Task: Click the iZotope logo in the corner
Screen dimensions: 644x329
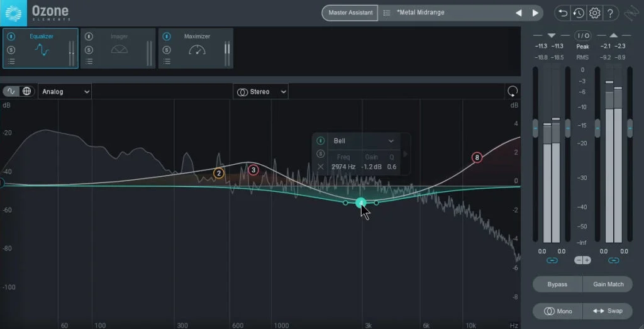Action: point(631,14)
